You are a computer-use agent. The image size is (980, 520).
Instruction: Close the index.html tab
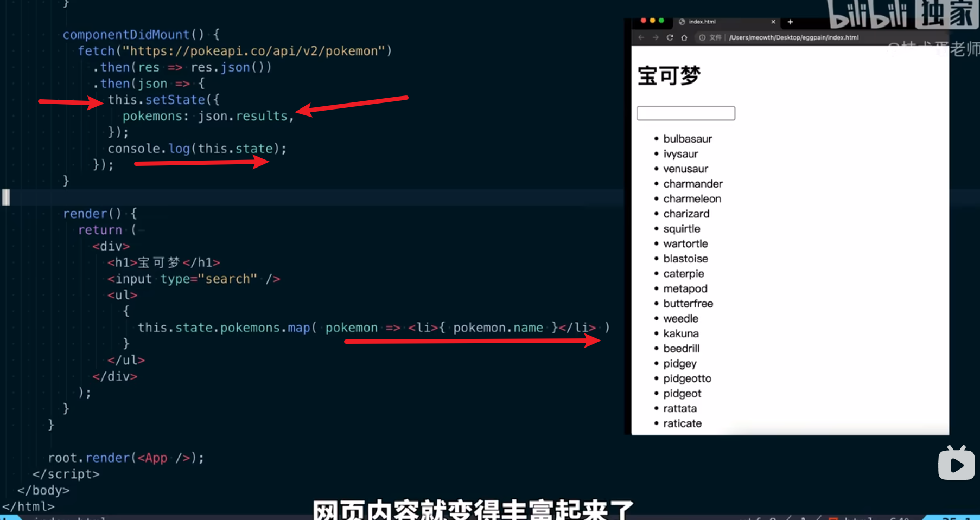point(773,22)
